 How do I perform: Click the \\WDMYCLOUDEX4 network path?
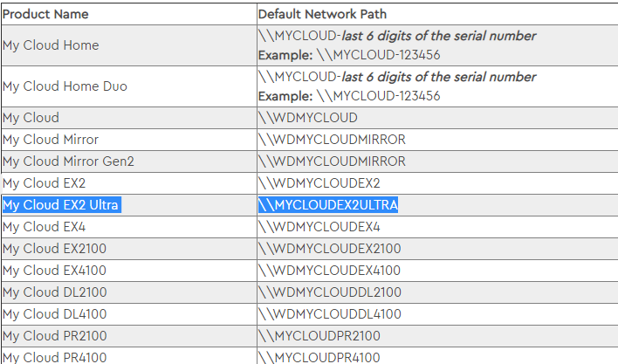(319, 227)
